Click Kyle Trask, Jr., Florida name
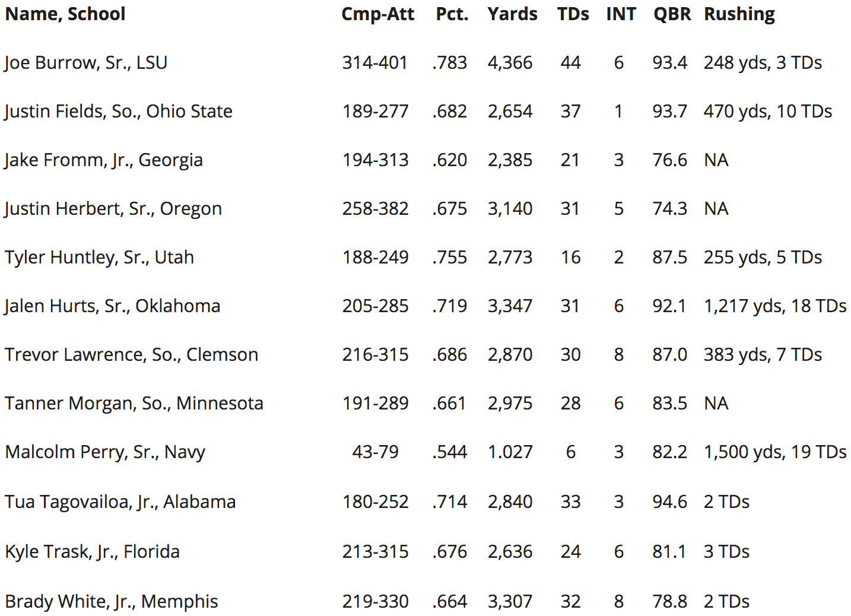Screen dimensions: 851x616 [x=93, y=551]
